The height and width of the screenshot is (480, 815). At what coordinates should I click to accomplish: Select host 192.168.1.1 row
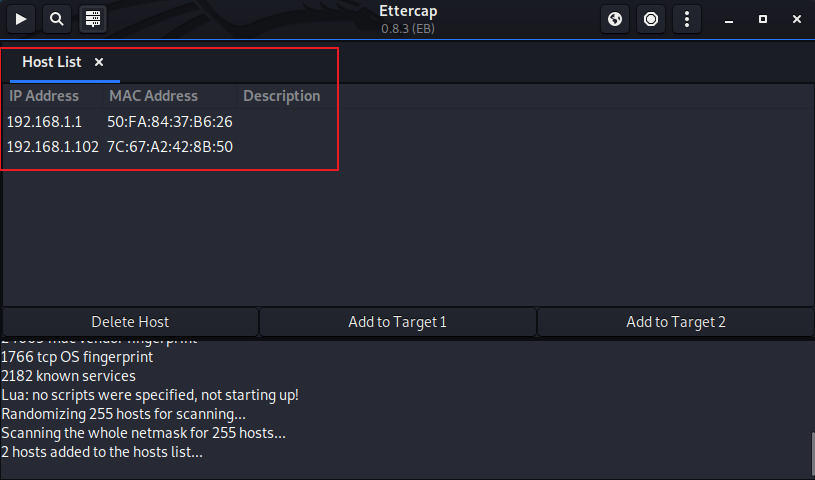pos(408,122)
